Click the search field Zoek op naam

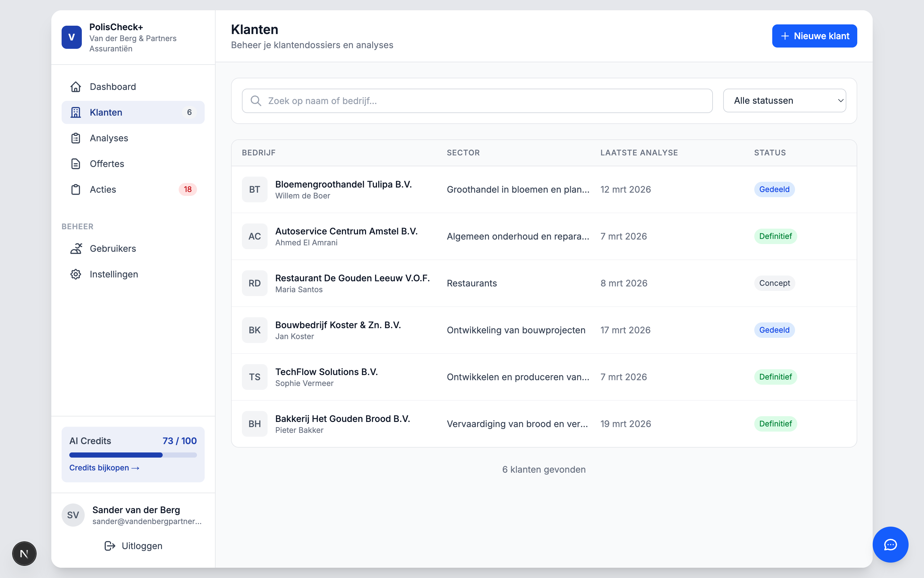477,101
